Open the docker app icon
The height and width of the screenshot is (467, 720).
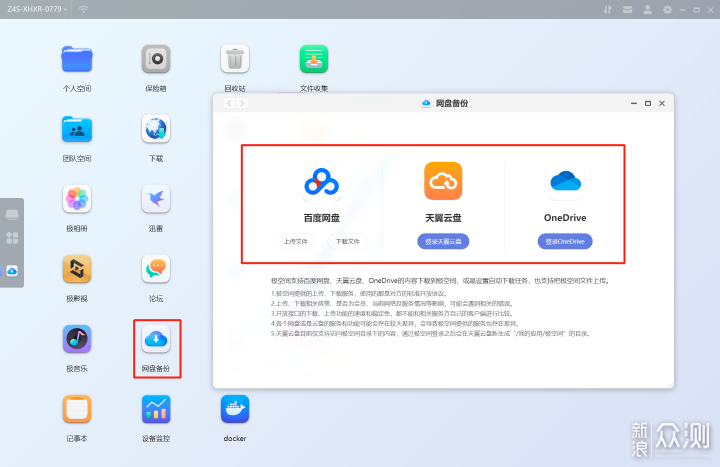(235, 409)
